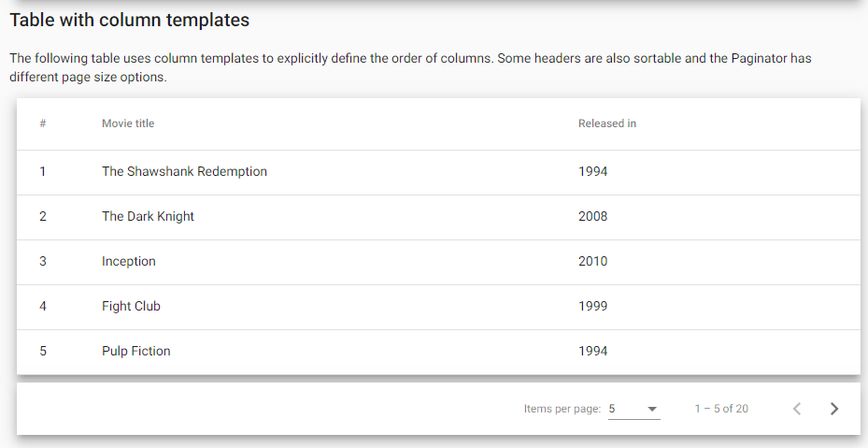868x448 pixels.
Task: Click the year 2008 cell
Action: (x=593, y=216)
